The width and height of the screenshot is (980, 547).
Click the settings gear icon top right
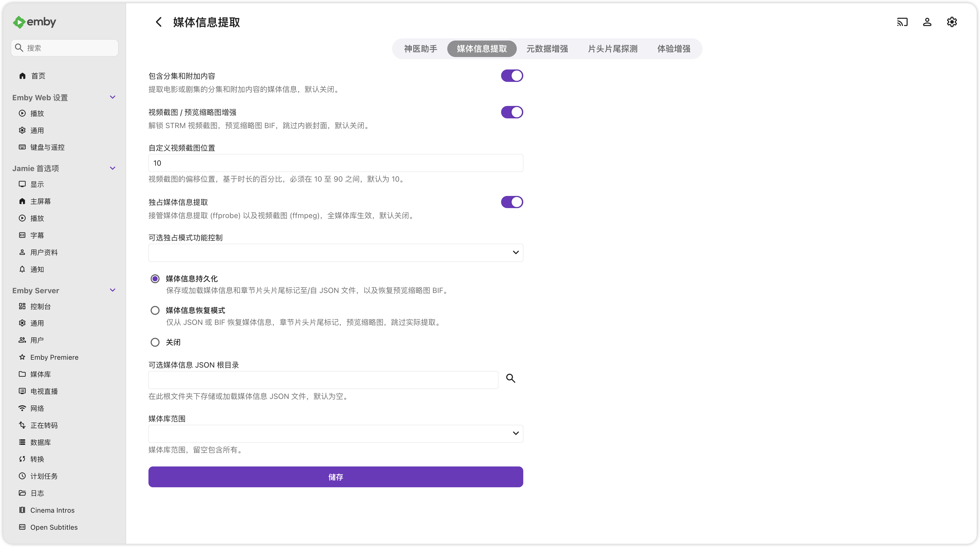pyautogui.click(x=951, y=22)
